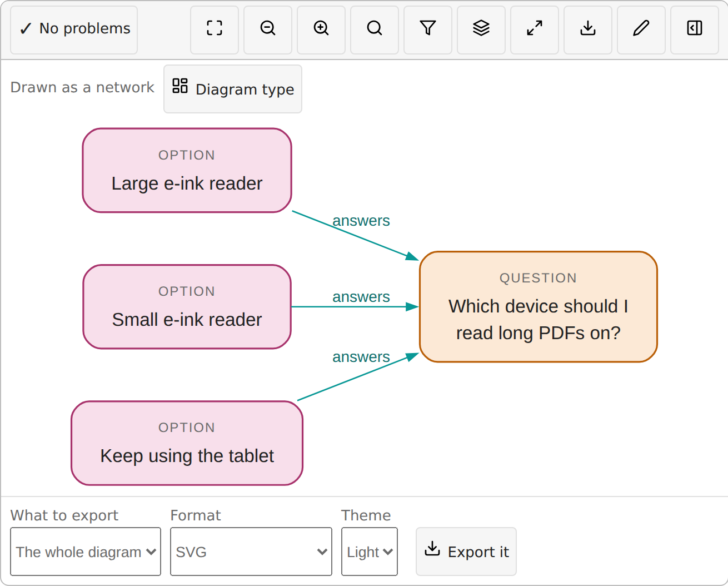Open the Theme dropdown set to Light
728x586 pixels.
click(x=370, y=552)
